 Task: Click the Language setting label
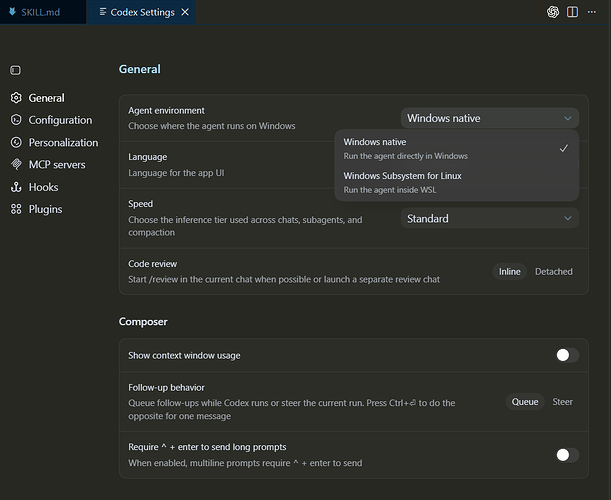tap(148, 157)
